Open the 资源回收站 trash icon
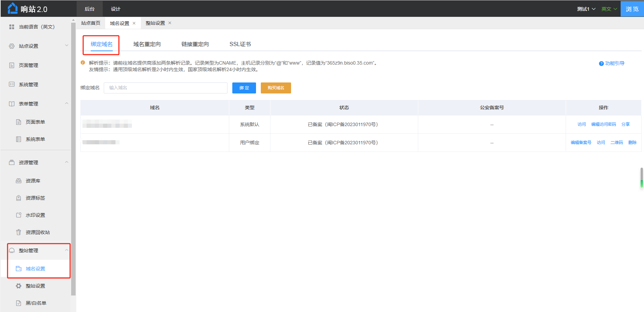The width and height of the screenshot is (644, 312). (19, 232)
